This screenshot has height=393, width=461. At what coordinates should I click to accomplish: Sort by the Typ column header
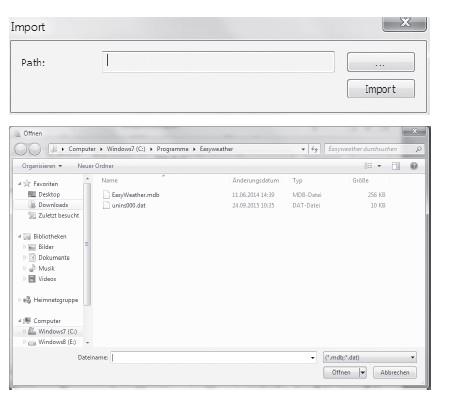(x=297, y=180)
